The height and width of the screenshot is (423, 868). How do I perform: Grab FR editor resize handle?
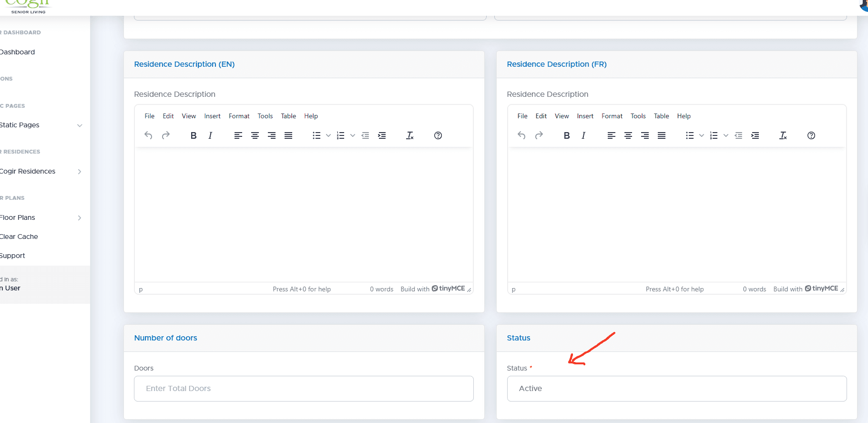[x=842, y=289]
